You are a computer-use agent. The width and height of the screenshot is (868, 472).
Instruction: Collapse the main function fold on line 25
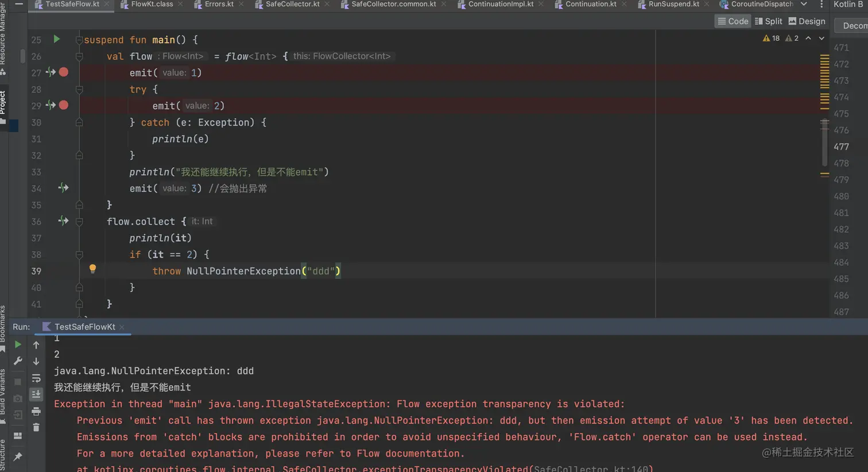pyautogui.click(x=79, y=40)
